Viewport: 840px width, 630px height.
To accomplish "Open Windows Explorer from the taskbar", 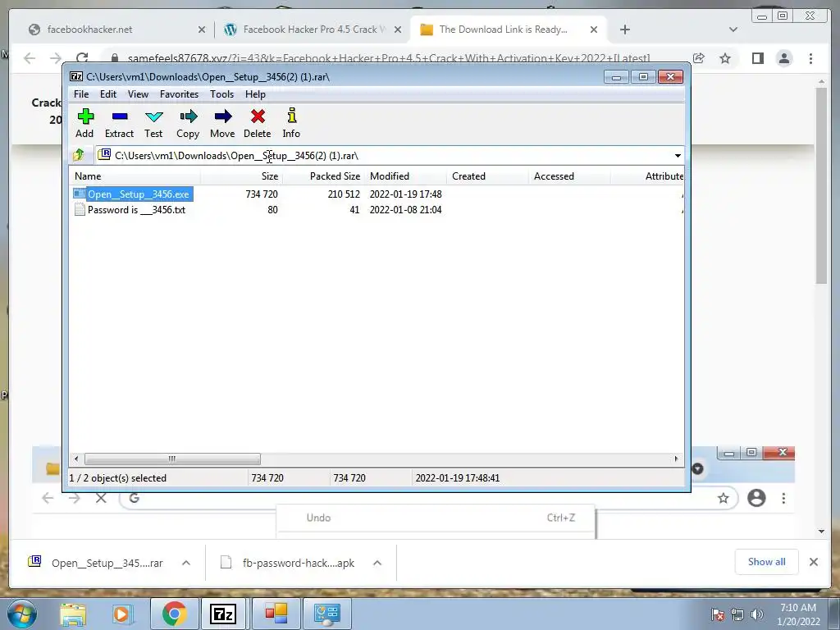I will 73,614.
